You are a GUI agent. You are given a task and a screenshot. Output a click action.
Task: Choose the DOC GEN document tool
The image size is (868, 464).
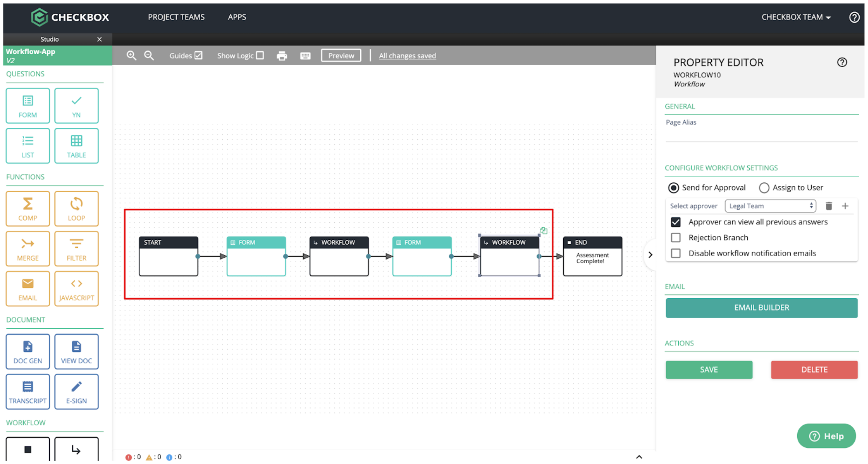coord(28,352)
